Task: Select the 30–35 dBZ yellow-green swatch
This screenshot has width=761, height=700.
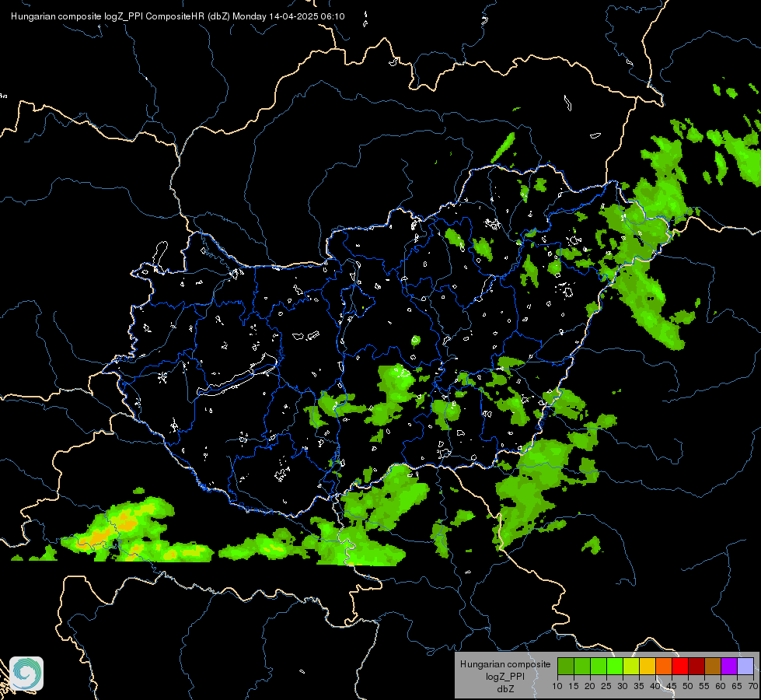Action: 631,666
